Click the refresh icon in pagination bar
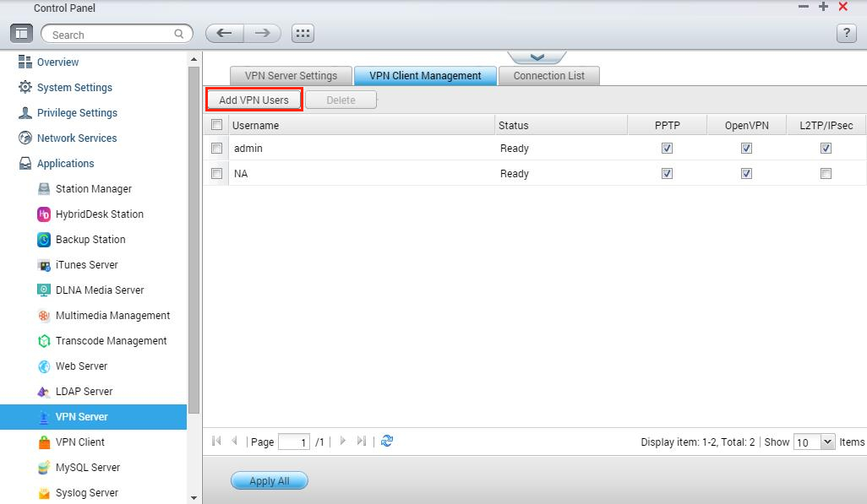 [387, 441]
